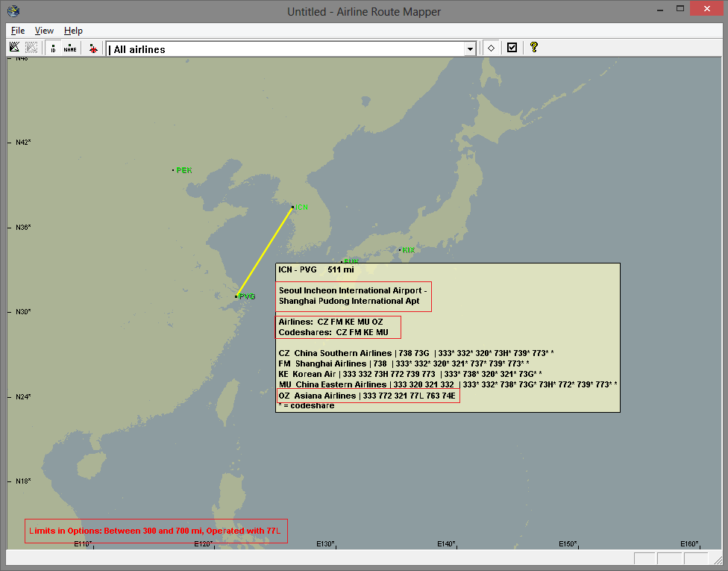This screenshot has height=571, width=728.
Task: Click 'Shanghai Pudong International Apt' text
Action: pos(349,301)
